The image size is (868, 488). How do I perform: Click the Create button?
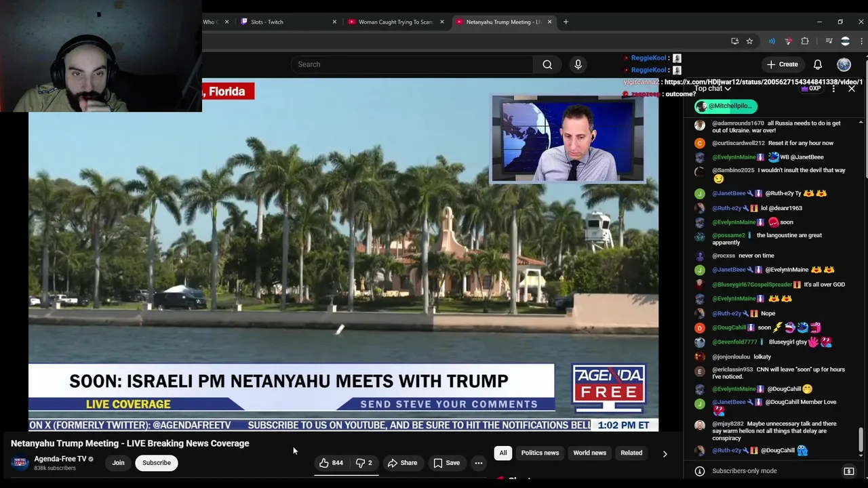(x=783, y=64)
